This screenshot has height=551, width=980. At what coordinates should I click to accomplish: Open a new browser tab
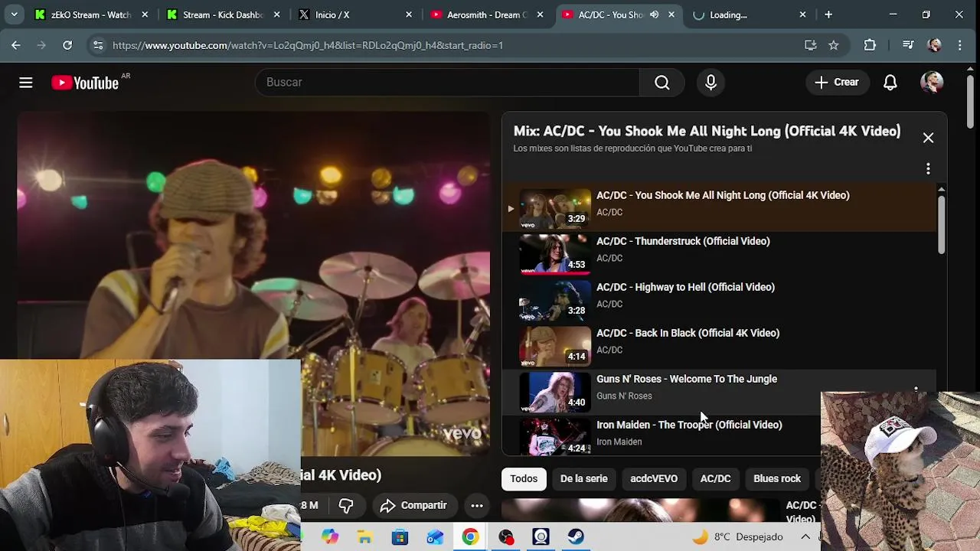[x=828, y=15]
